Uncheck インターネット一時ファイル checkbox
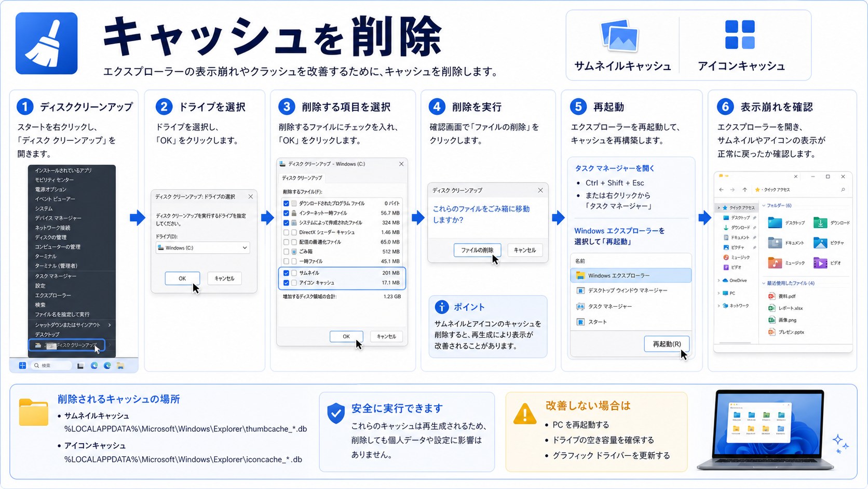Screen dimensions: 868x489 click(286, 213)
